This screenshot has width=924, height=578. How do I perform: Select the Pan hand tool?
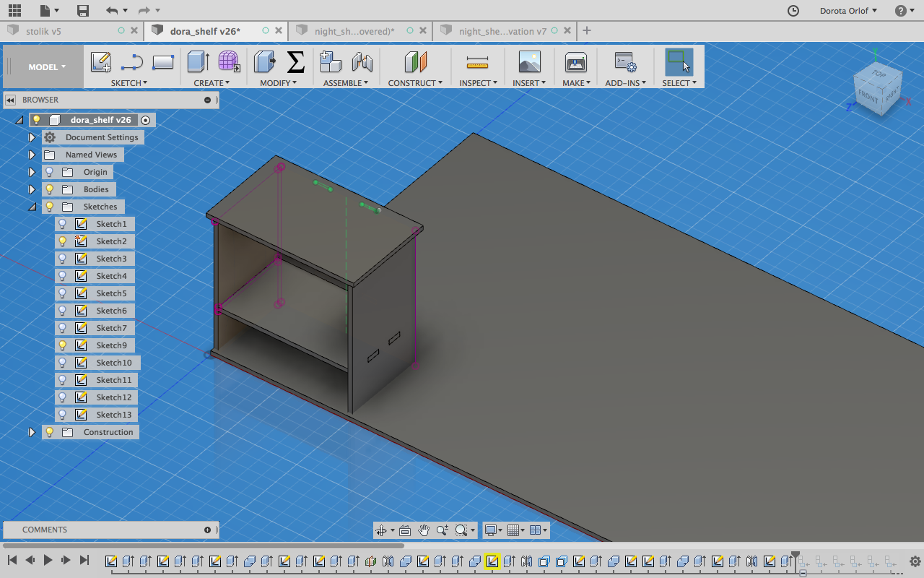(x=424, y=530)
